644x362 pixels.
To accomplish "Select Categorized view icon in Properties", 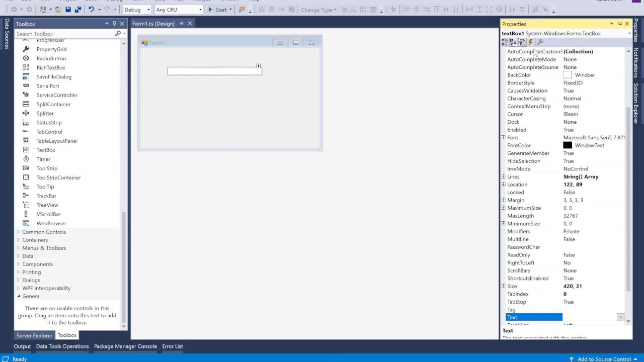I will [x=505, y=43].
